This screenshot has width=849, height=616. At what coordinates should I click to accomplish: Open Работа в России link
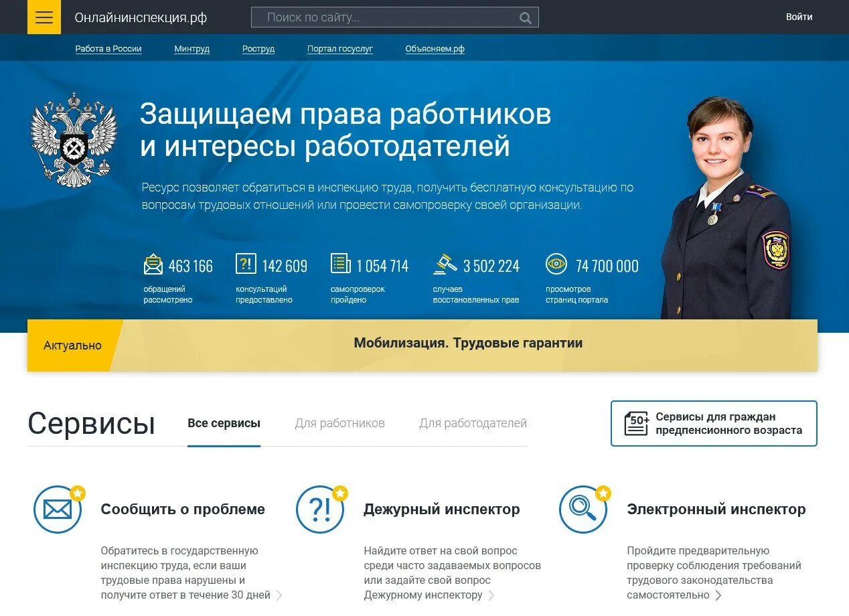(108, 49)
